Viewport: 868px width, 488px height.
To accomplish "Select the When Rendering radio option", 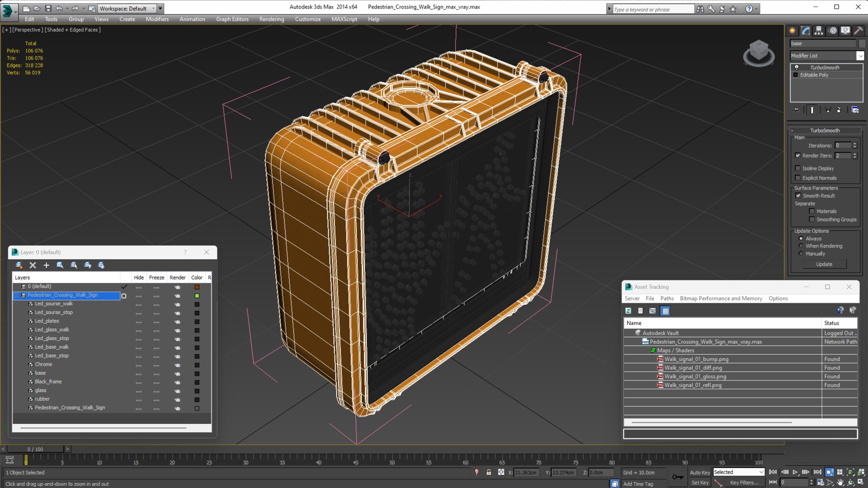I will click(801, 246).
